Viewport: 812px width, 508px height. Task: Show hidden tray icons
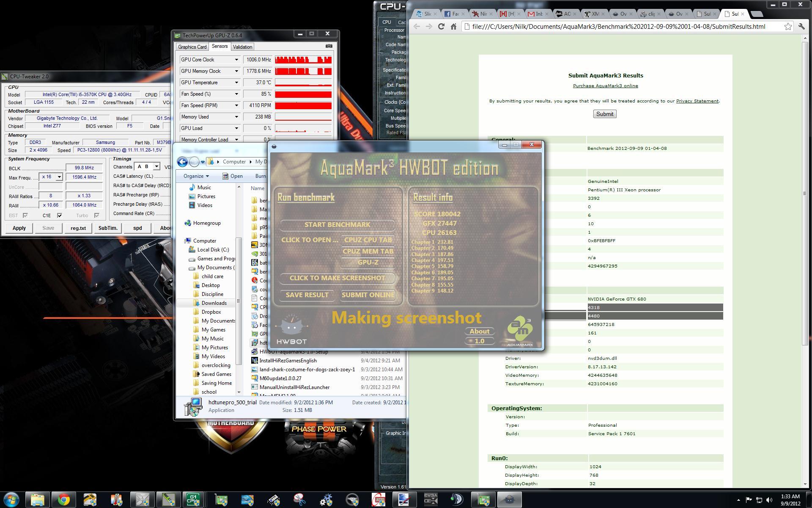tap(738, 500)
